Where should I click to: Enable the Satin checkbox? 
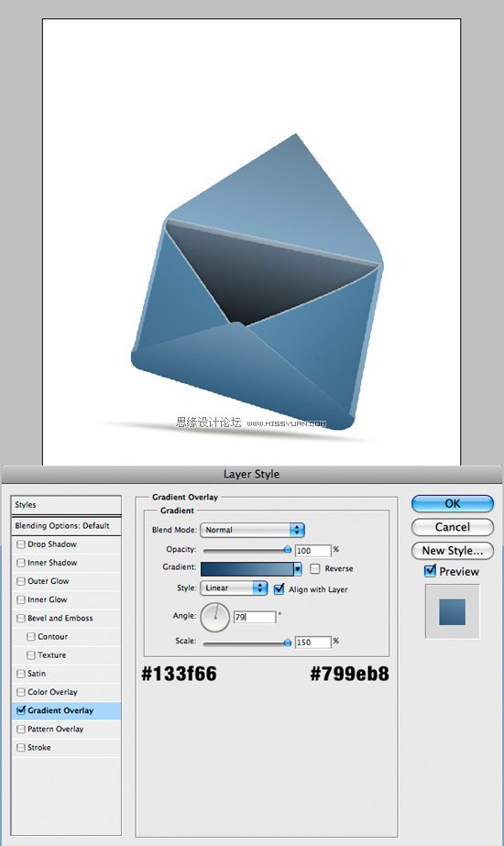pos(21,674)
